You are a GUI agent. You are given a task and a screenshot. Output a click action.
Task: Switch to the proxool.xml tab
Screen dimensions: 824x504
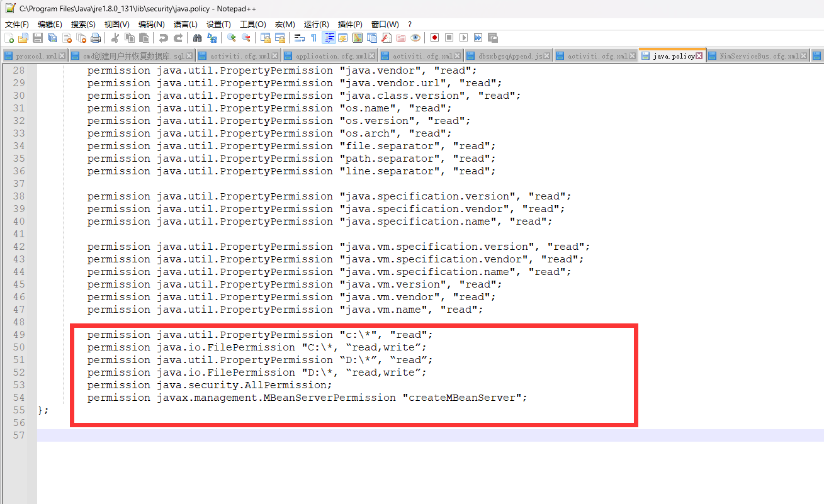[37, 56]
